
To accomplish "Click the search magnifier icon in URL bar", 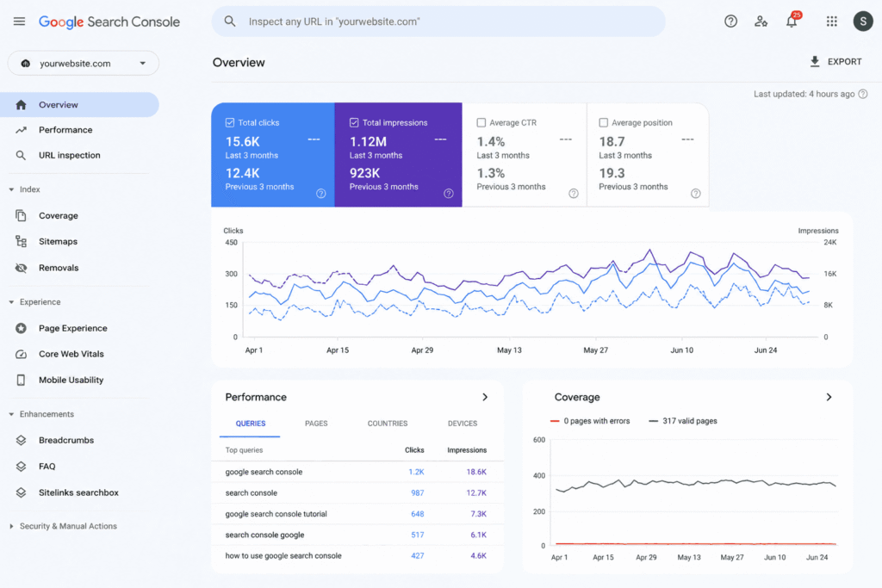I will tap(229, 22).
